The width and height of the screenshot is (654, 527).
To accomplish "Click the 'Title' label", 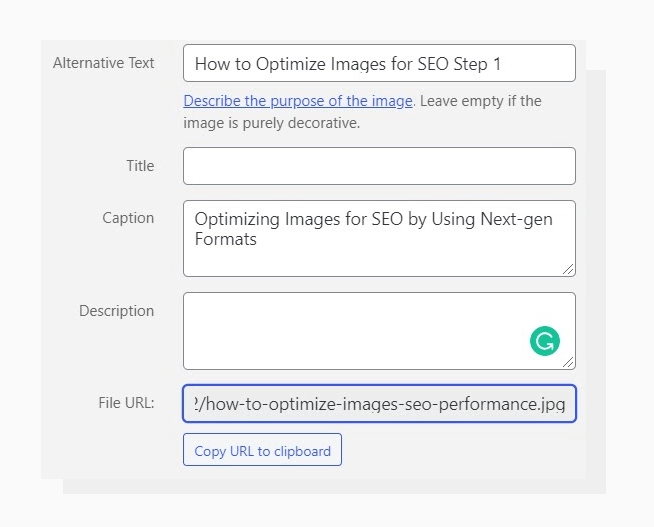I will pyautogui.click(x=140, y=166).
